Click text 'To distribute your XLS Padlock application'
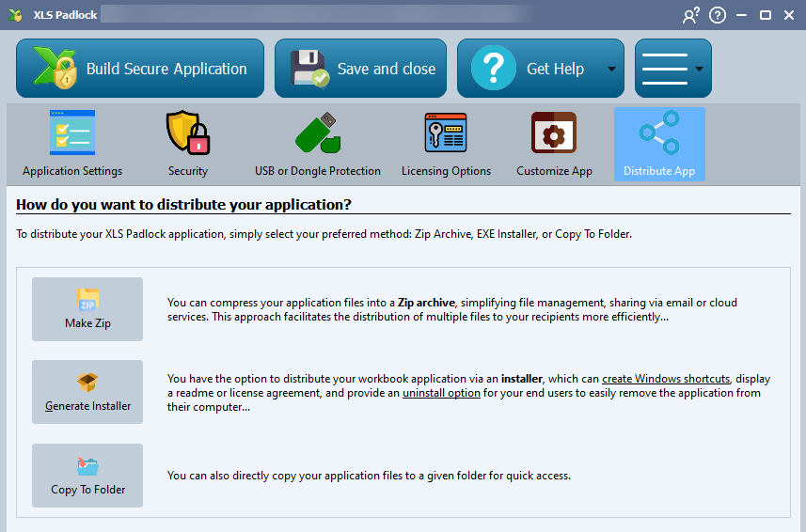Image resolution: width=806 pixels, height=532 pixels. pyautogui.click(x=120, y=234)
